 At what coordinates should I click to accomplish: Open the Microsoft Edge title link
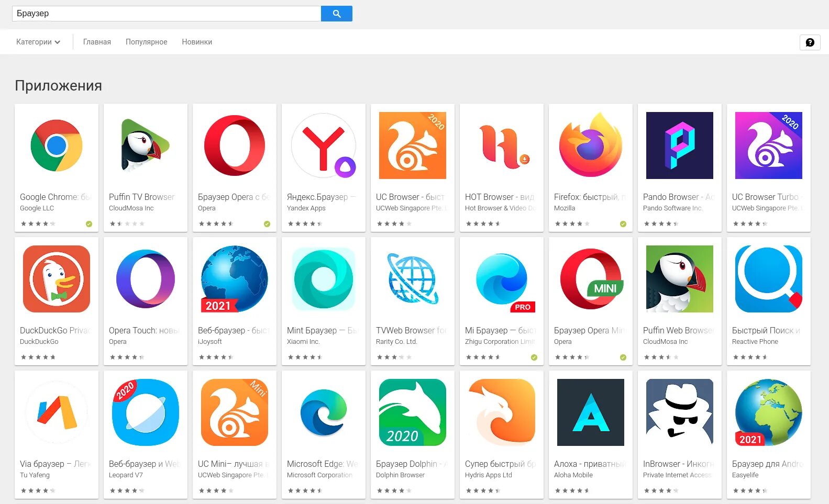pyautogui.click(x=323, y=464)
